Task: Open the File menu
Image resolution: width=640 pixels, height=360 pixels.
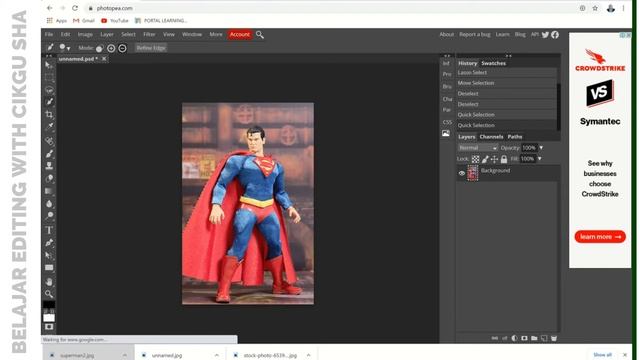Action: click(49, 35)
